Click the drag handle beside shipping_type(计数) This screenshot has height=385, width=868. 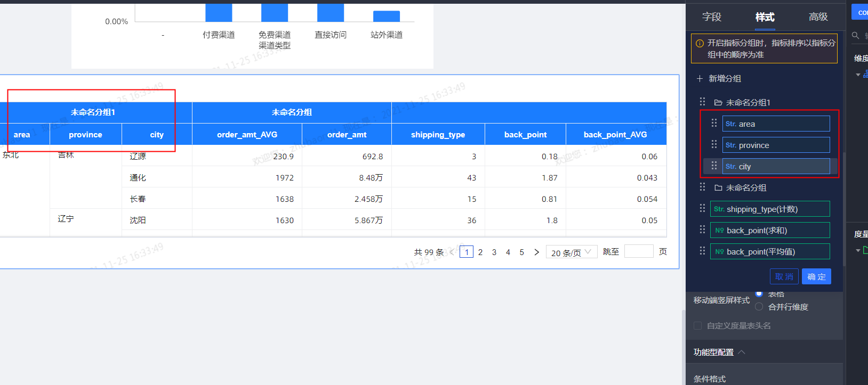[x=702, y=209]
